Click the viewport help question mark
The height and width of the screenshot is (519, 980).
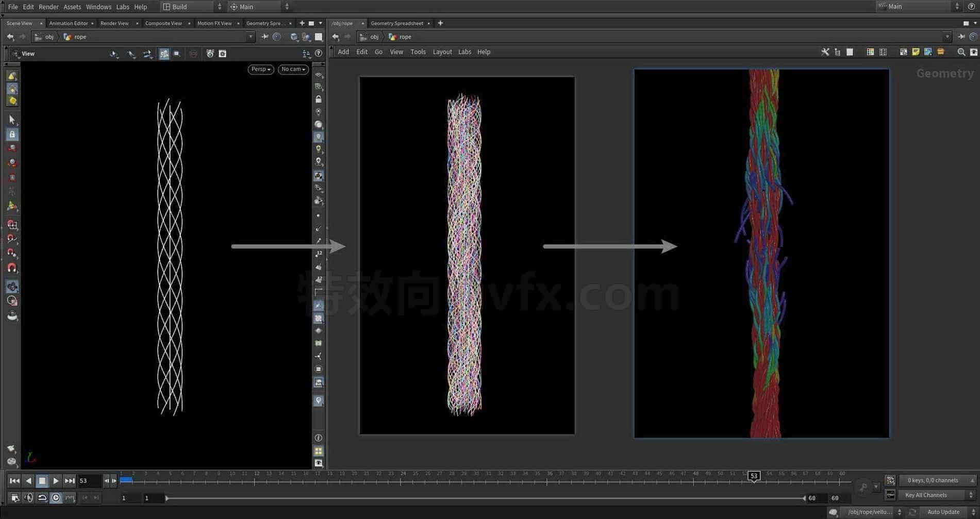(x=319, y=53)
